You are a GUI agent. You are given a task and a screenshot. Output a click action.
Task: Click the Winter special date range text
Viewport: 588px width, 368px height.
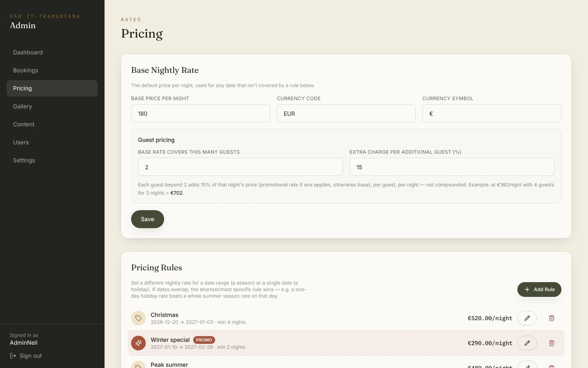182,347
